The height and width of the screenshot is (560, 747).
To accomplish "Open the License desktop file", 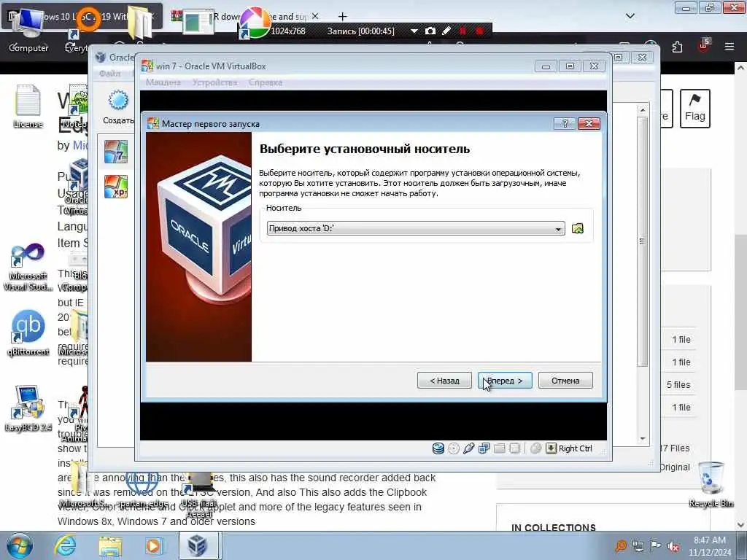I will (x=28, y=106).
